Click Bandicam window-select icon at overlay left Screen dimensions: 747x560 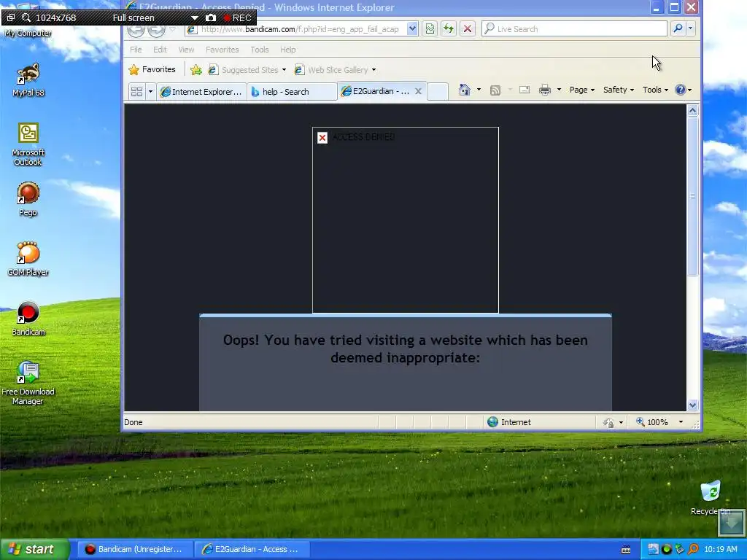click(10, 17)
